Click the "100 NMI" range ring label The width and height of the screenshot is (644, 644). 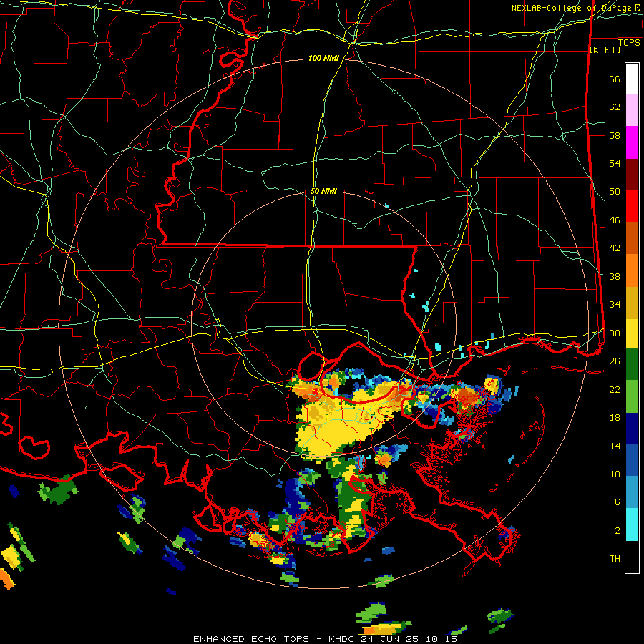pyautogui.click(x=323, y=59)
